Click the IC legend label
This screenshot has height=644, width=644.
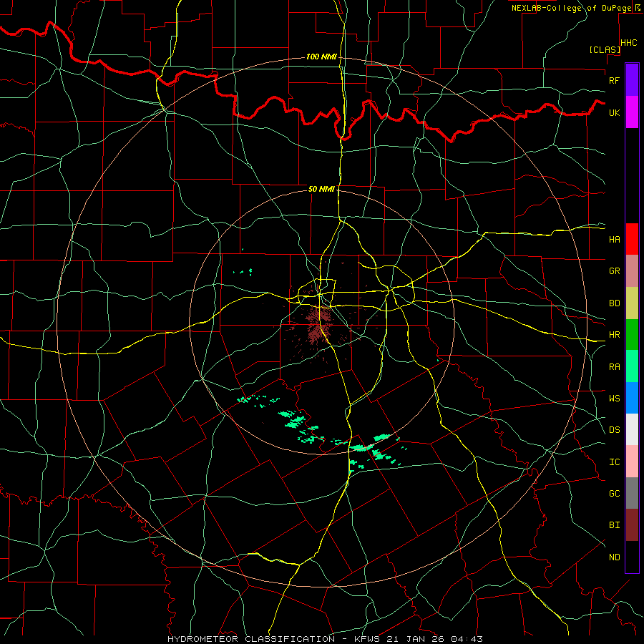[x=614, y=462]
